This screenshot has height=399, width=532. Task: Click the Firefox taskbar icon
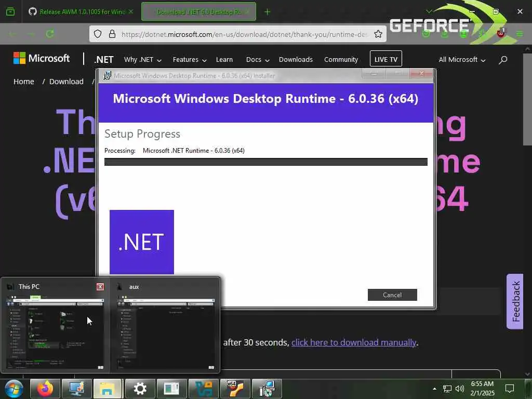pyautogui.click(x=45, y=389)
